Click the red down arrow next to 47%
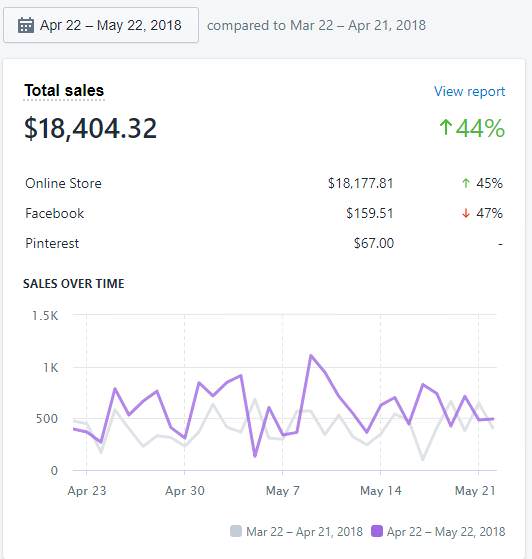This screenshot has width=532, height=559. 466,214
